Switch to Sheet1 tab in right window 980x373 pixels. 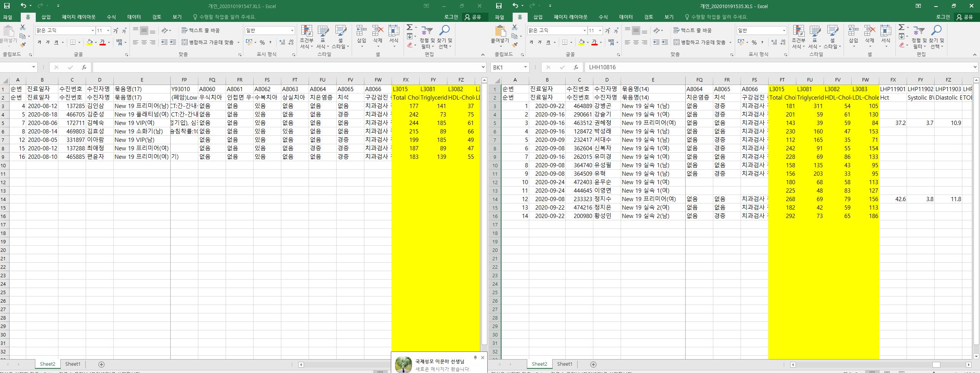point(565,364)
